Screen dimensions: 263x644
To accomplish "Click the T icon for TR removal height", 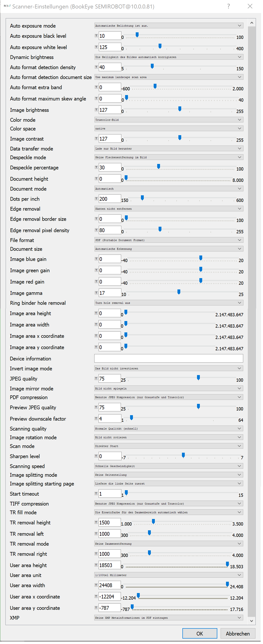I will (96, 522).
